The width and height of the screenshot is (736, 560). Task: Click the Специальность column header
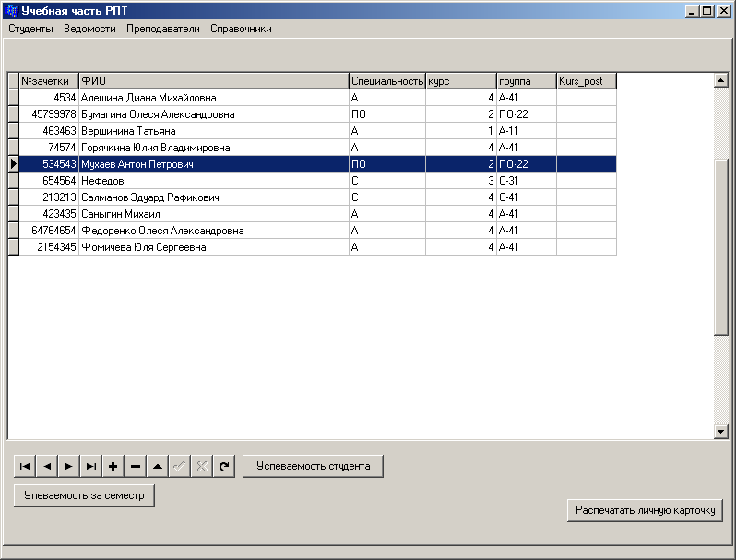click(387, 81)
